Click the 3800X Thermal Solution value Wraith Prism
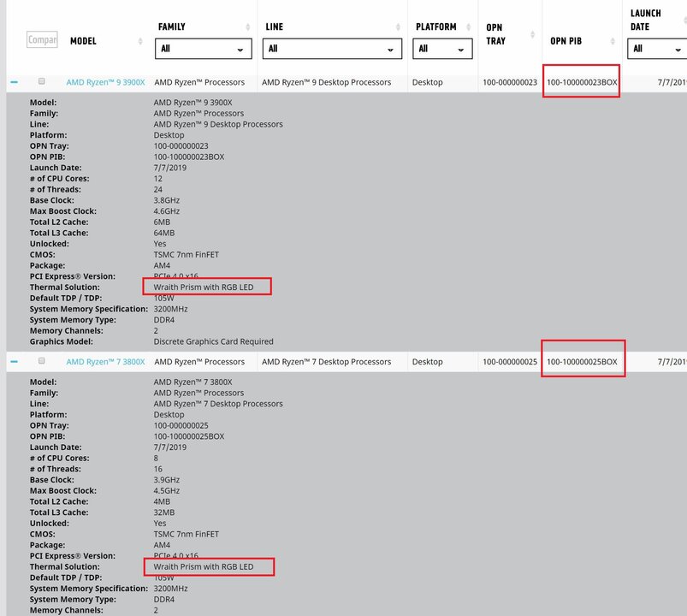Image resolution: width=687 pixels, height=616 pixels. (204, 567)
